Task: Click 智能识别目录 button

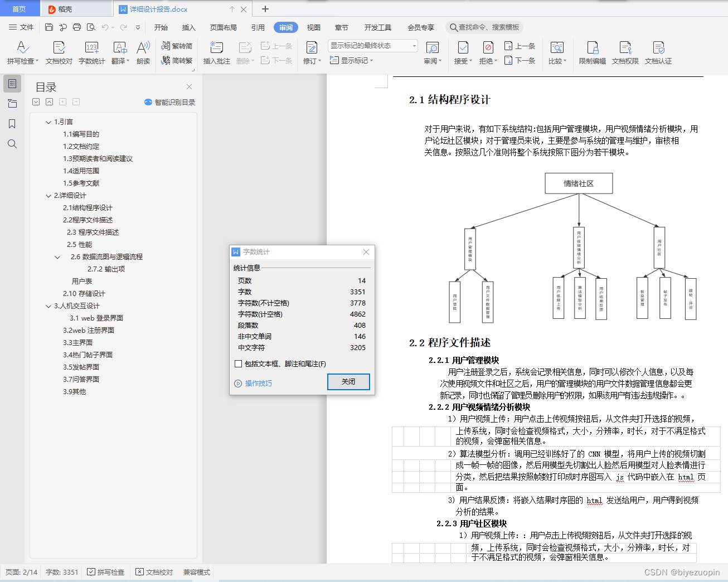Action: pyautogui.click(x=170, y=102)
